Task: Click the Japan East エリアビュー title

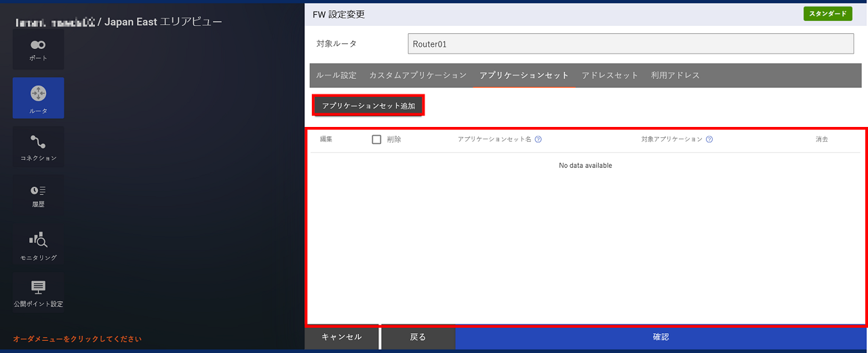Action: point(163,22)
